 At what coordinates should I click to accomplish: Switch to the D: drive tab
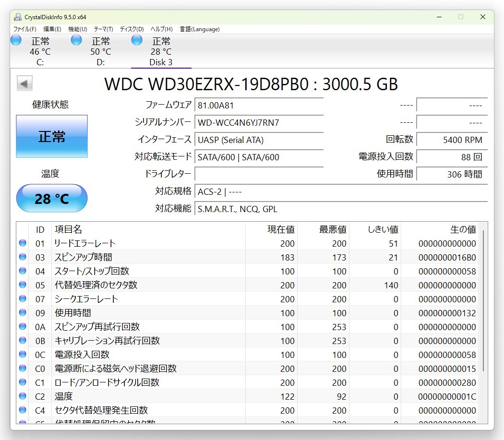(101, 51)
